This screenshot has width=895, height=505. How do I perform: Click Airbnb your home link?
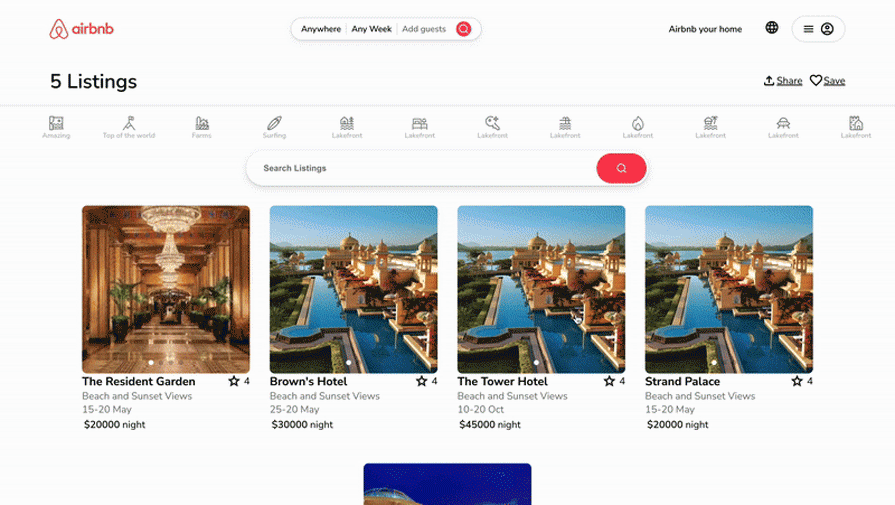[705, 29]
